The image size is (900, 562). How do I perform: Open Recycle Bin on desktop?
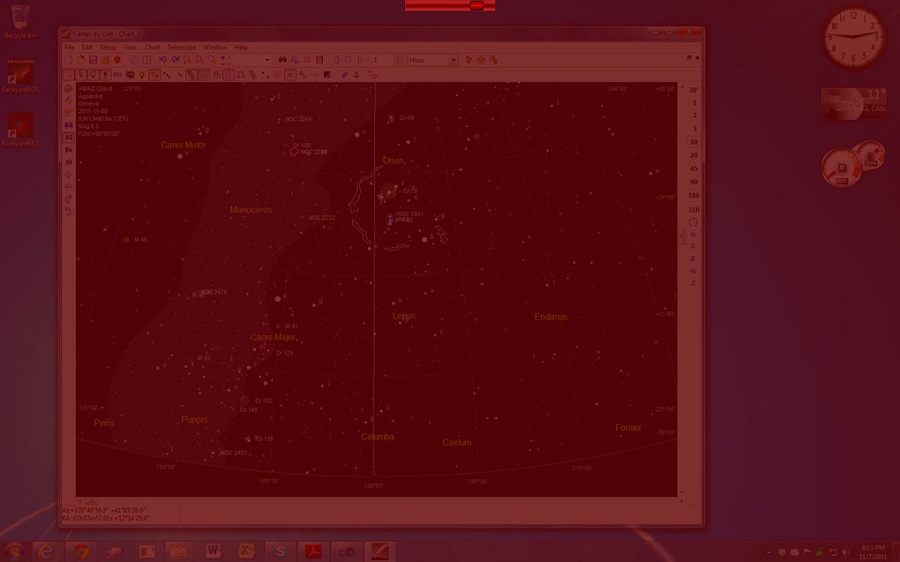pos(20,22)
